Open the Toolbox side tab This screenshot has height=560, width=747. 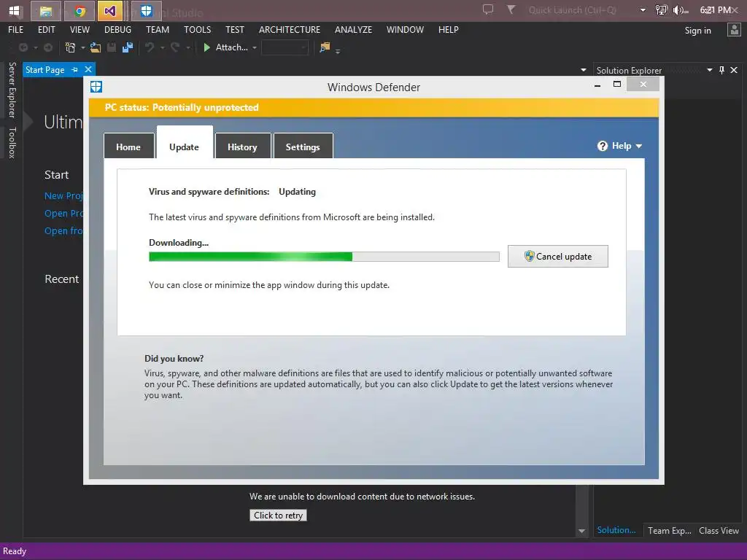pyautogui.click(x=12, y=142)
